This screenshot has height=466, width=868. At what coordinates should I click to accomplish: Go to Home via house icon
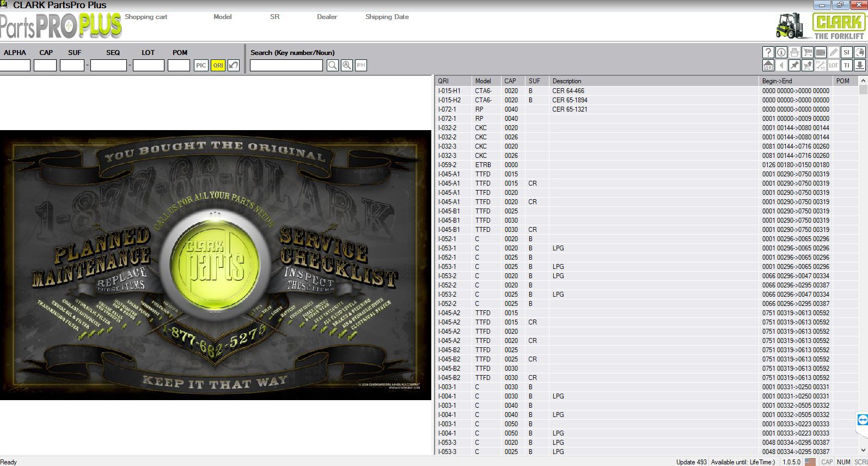pyautogui.click(x=768, y=65)
